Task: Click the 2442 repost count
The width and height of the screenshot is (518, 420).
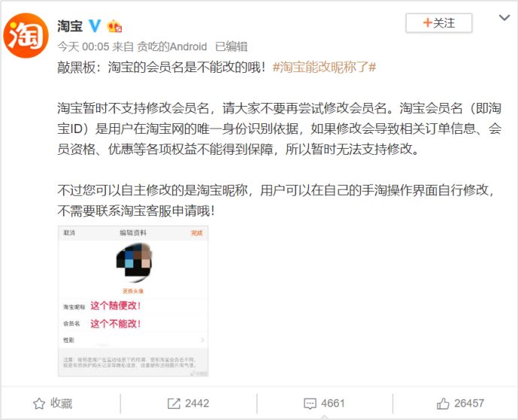Action: tap(197, 403)
